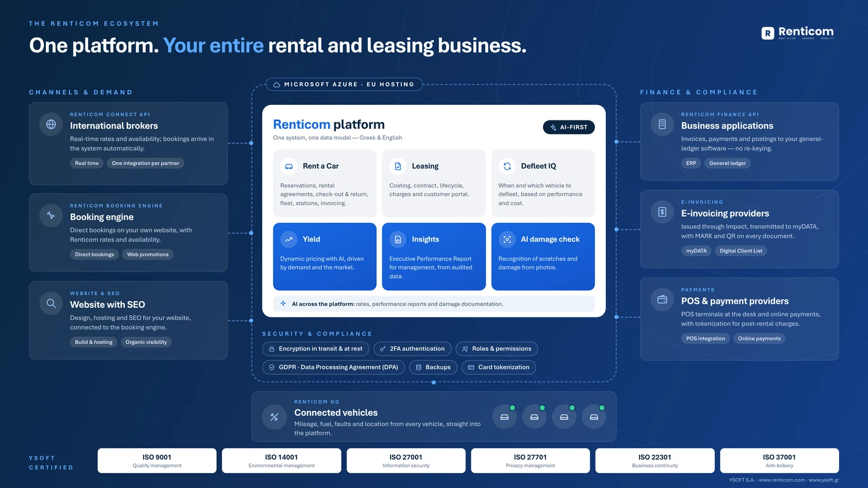This screenshot has height=488, width=868.
Task: Click the cloud icon in Microsoft Azure label
Action: click(277, 85)
